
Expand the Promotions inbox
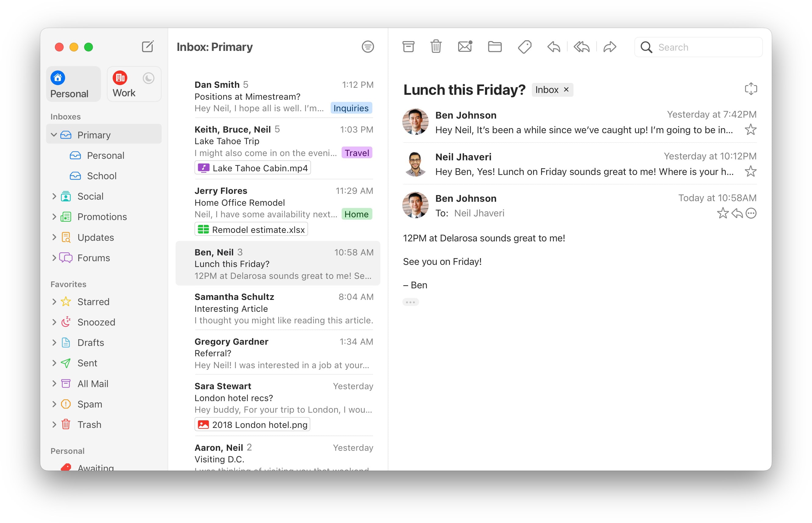pos(54,217)
